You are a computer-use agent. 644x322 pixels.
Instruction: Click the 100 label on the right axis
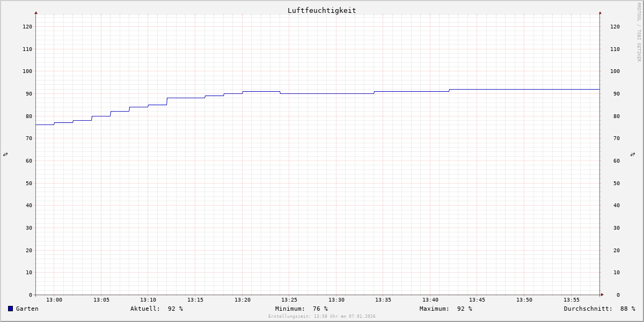click(615, 71)
